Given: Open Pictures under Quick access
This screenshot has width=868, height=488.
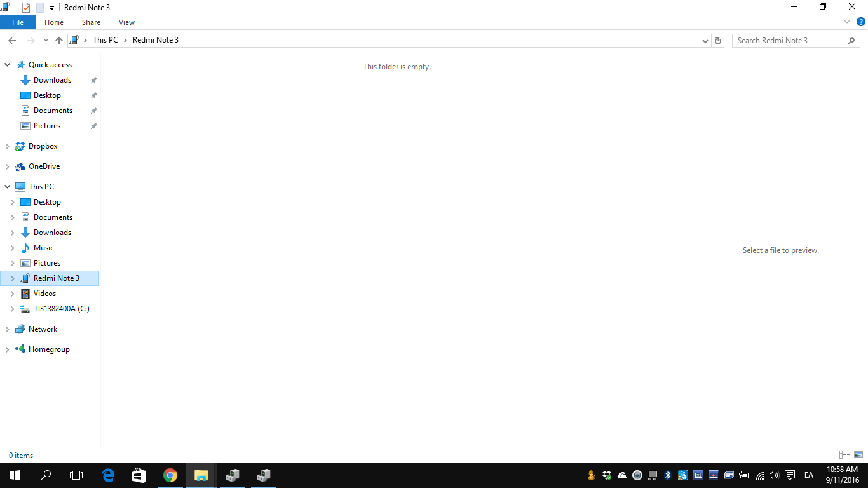Looking at the screenshot, I should [x=47, y=126].
